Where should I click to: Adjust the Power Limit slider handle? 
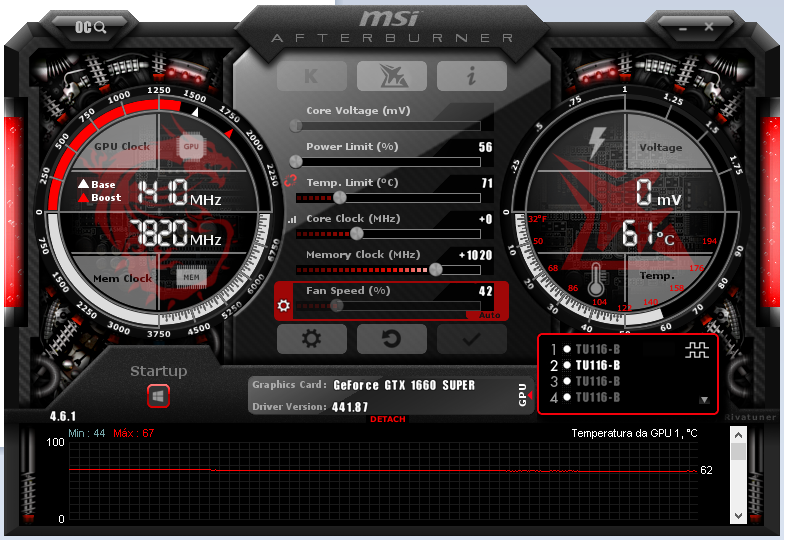296,162
